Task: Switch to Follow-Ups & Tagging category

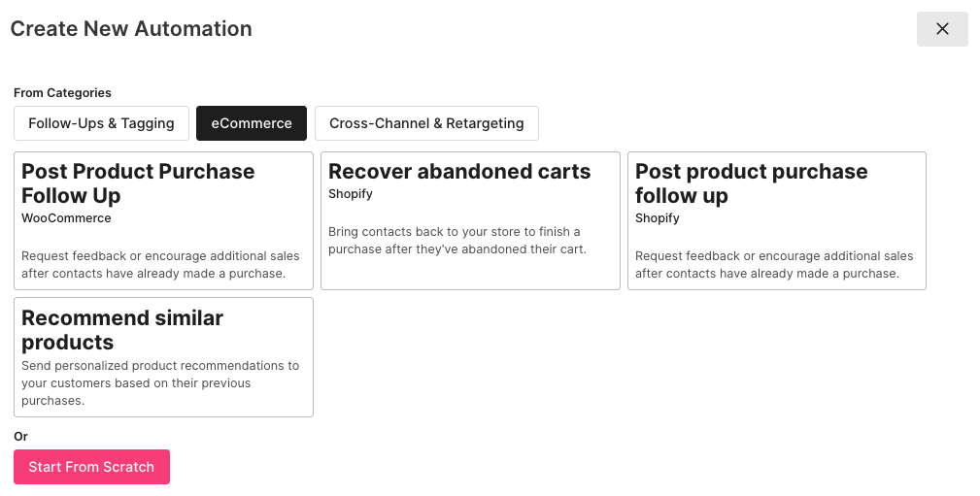Action: pos(101,123)
